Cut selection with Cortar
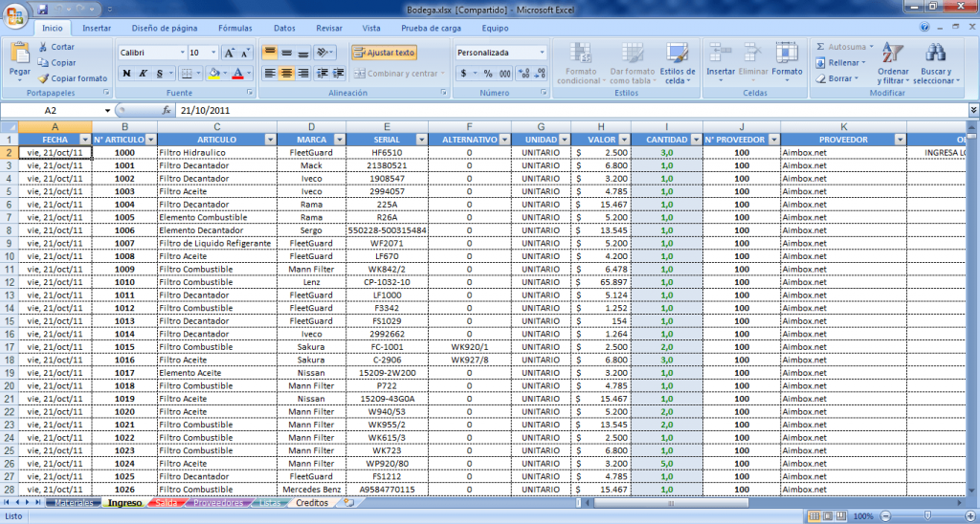Image resolution: width=980 pixels, height=524 pixels. coord(56,47)
